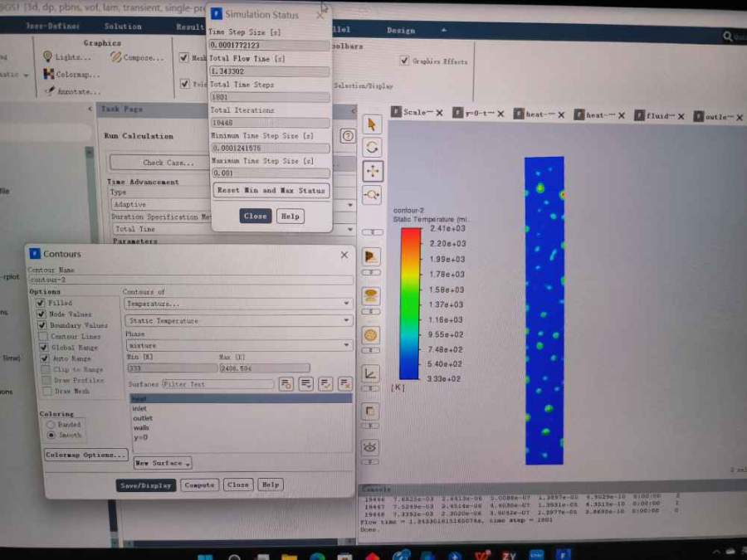Viewport: 747px width, 560px height.
Task: Activate the rotate view tool
Action: pyautogui.click(x=372, y=148)
